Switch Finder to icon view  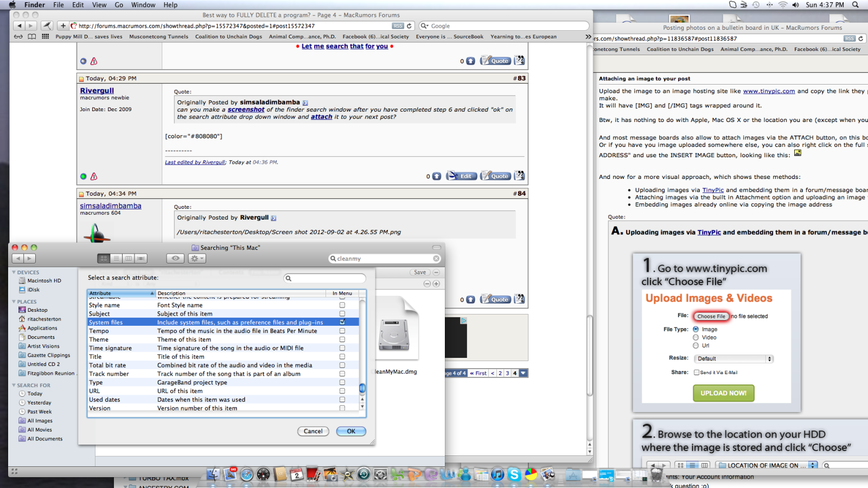[x=104, y=259]
